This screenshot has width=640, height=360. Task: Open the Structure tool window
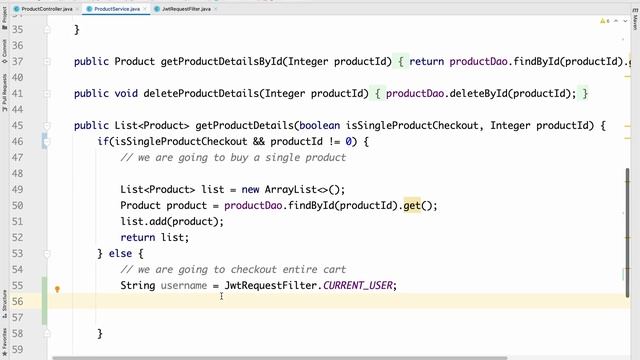coord(4,304)
